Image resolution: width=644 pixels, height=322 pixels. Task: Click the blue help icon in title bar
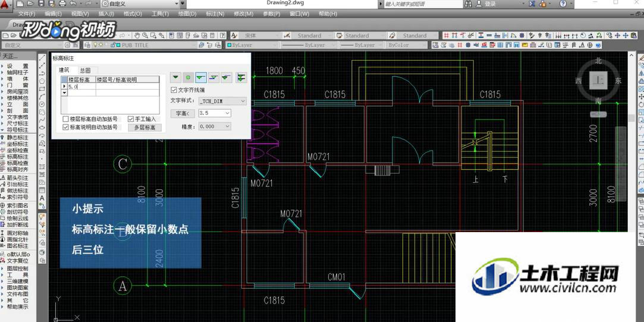coord(563,4)
